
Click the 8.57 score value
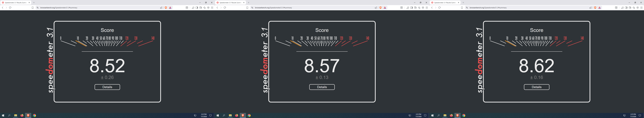[x=322, y=66]
